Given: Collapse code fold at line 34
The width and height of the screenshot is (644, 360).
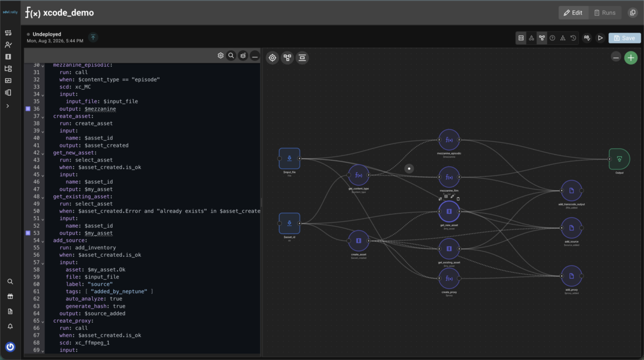Looking at the screenshot, I should [x=43, y=95].
